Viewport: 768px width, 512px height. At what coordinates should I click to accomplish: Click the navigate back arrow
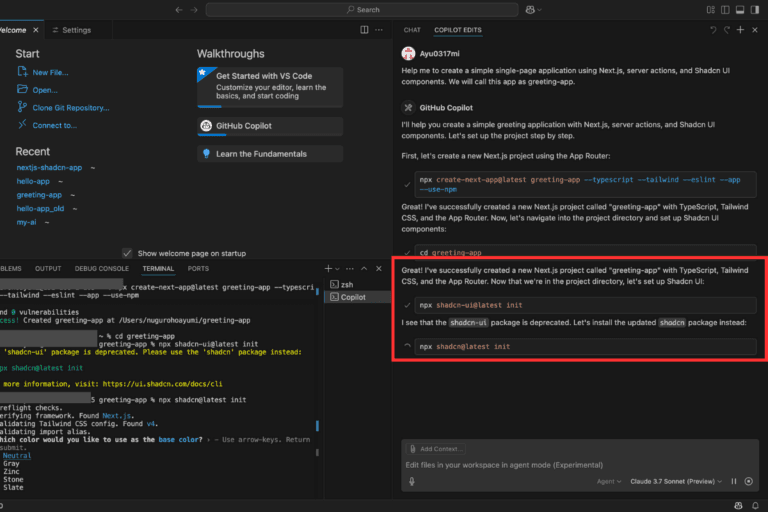tap(180, 9)
